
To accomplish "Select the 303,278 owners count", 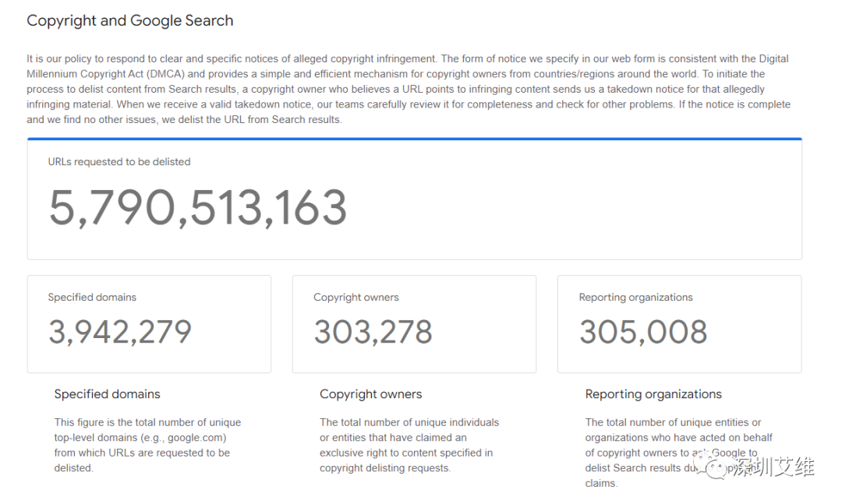I will click(373, 332).
